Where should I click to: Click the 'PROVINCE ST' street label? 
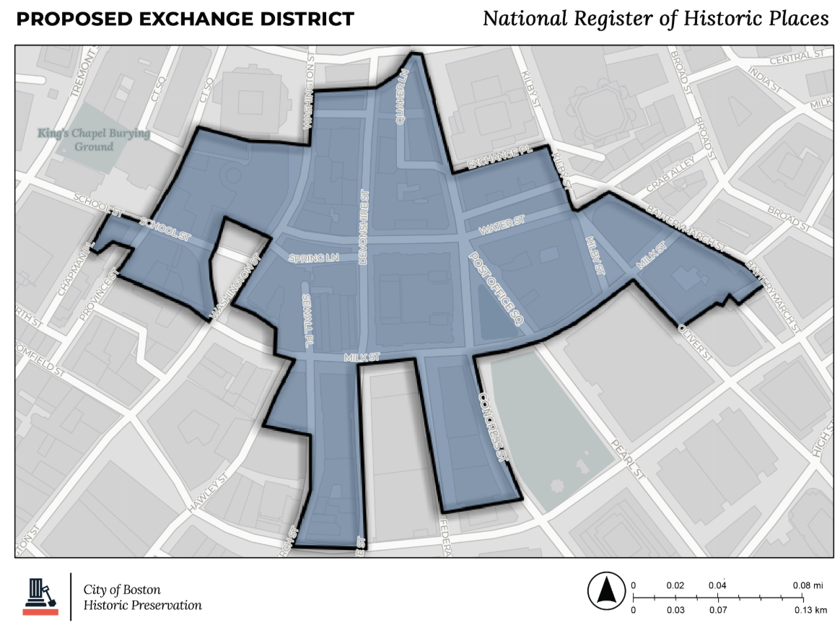tap(98, 296)
